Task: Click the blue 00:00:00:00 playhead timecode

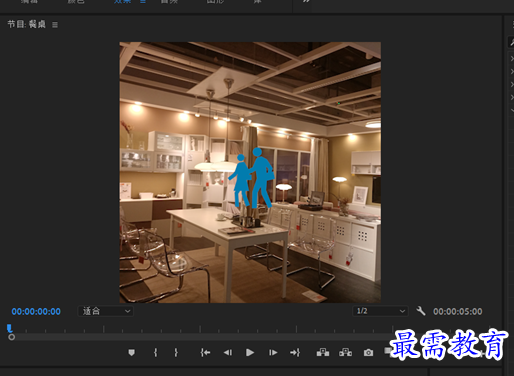Action: (36, 312)
